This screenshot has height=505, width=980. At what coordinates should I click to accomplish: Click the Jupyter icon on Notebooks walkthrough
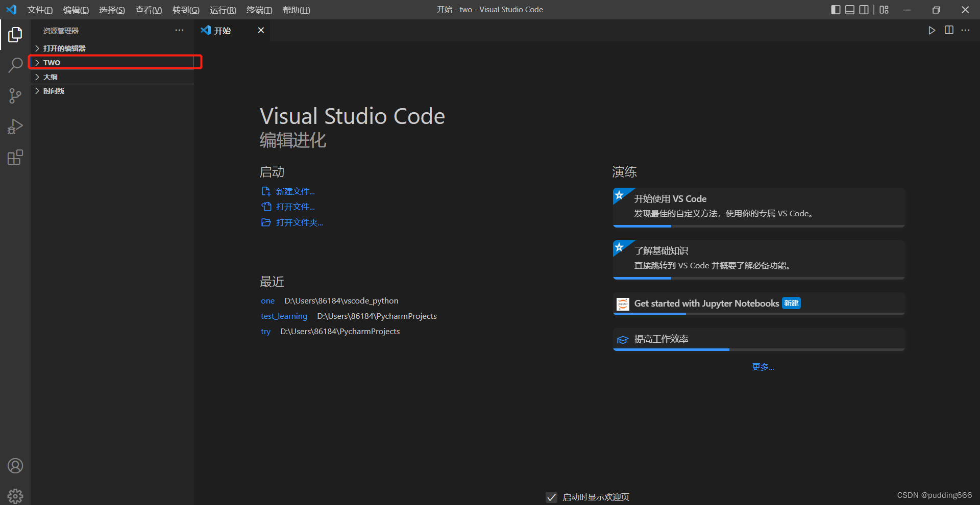coord(623,304)
